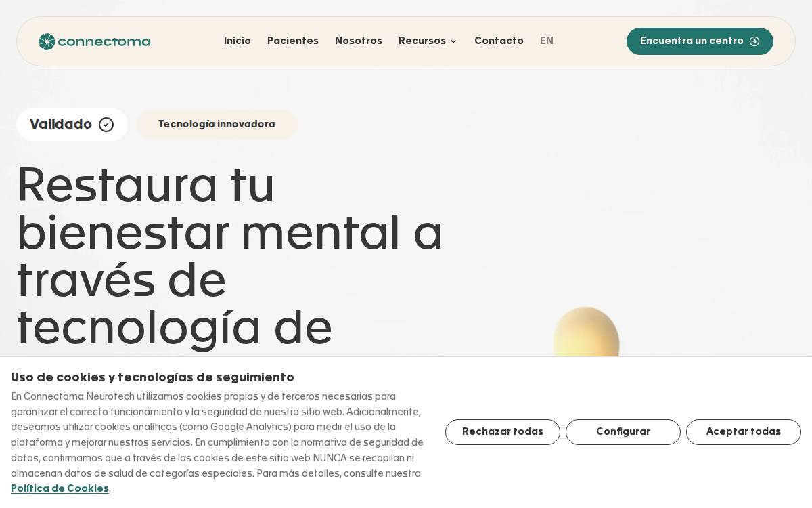Click the checkmark icon beside Validado
The height and width of the screenshot is (508, 812).
[106, 125]
